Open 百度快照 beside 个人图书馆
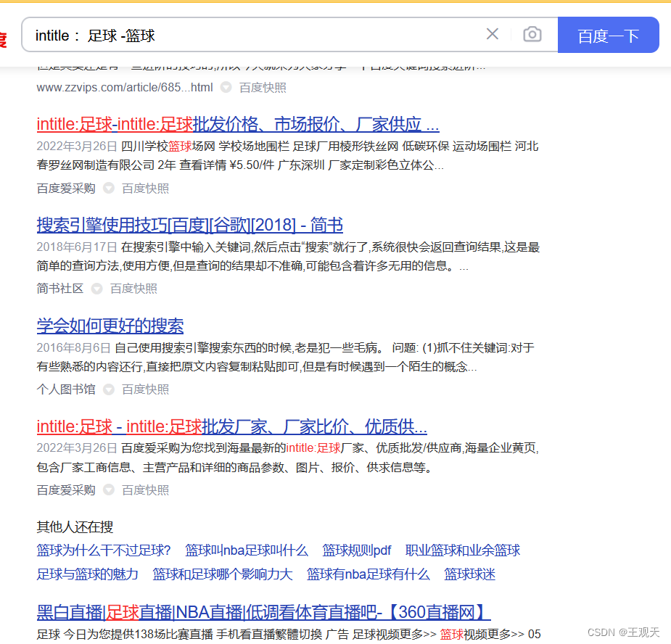Image resolution: width=671 pixels, height=644 pixels. point(146,389)
